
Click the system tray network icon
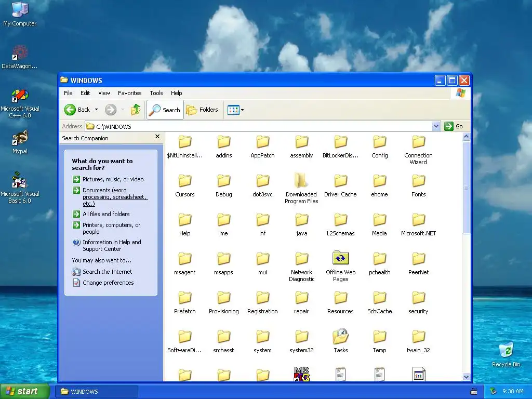coord(494,392)
